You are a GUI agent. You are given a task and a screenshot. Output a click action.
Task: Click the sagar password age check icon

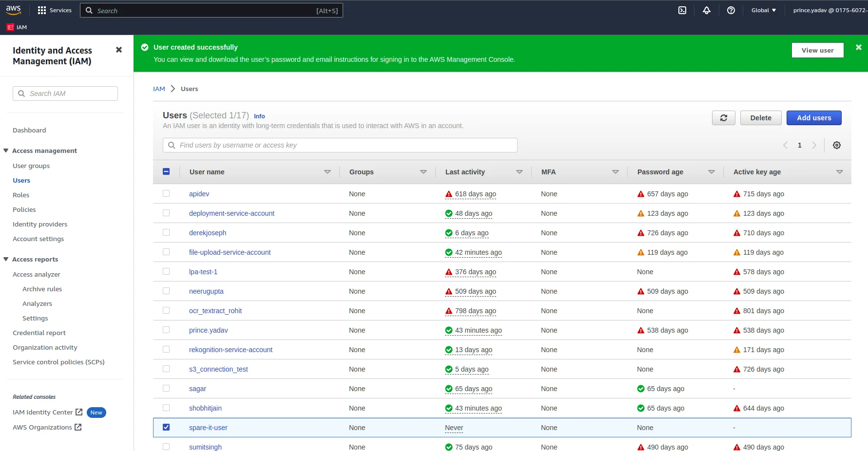(x=641, y=389)
